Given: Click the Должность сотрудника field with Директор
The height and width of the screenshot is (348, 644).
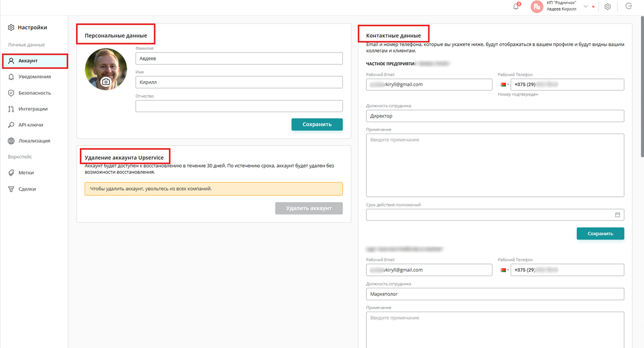Looking at the screenshot, I should coord(495,116).
